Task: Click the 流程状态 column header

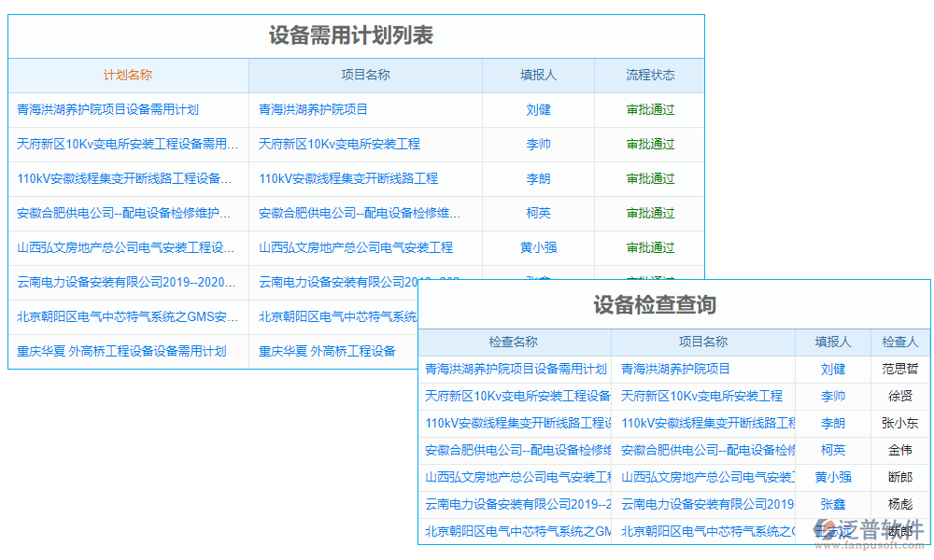Action: 650,75
